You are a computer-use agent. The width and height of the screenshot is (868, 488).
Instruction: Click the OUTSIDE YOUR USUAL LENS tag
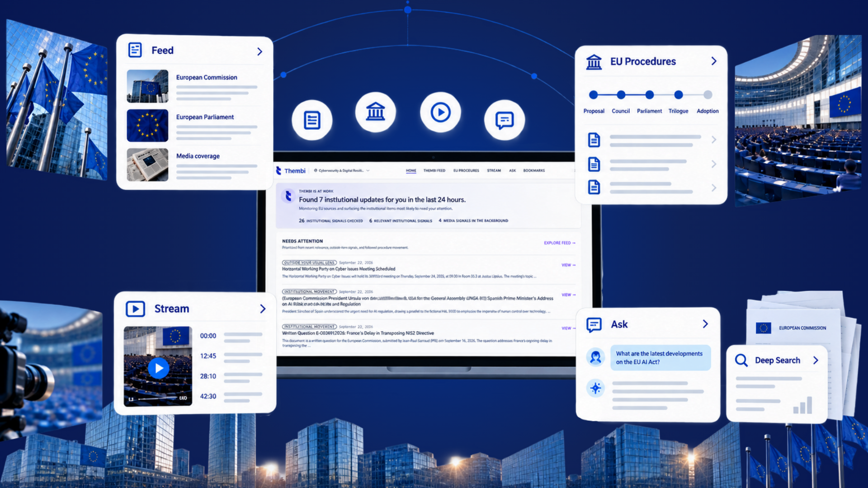tap(309, 263)
